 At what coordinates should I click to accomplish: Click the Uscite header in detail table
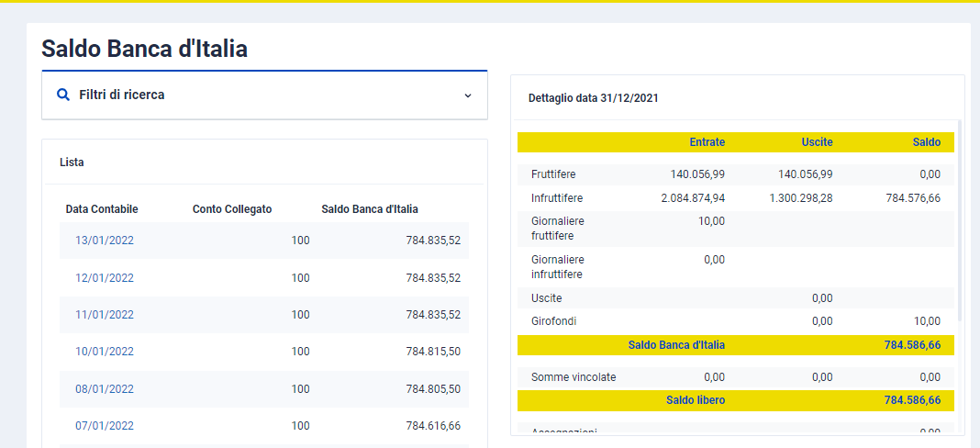tap(817, 142)
